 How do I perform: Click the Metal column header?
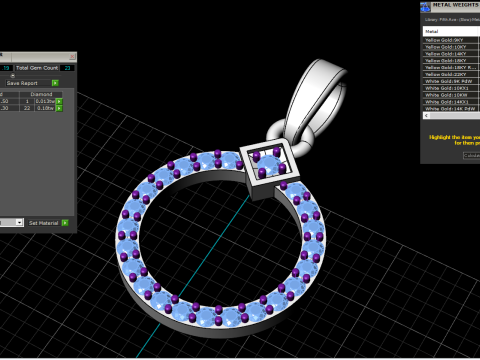(x=450, y=31)
